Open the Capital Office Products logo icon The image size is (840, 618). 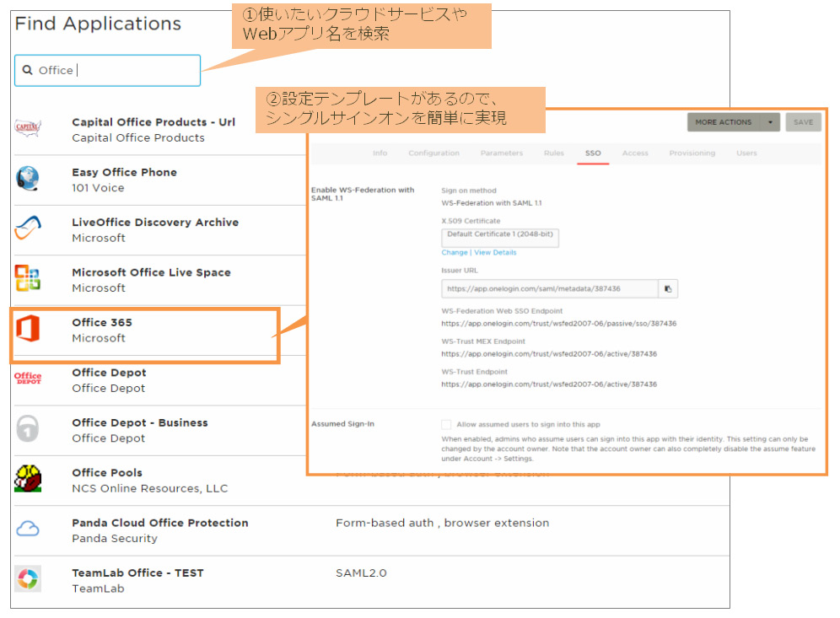pos(27,128)
